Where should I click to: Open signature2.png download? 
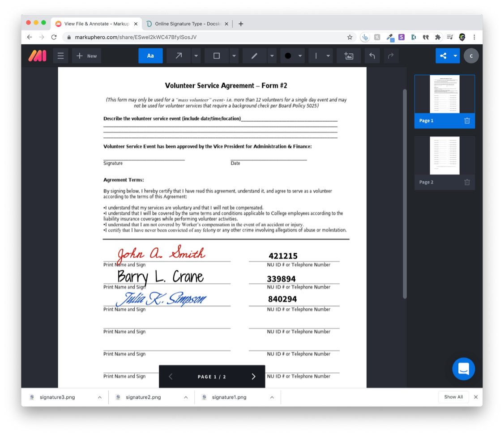143,397
